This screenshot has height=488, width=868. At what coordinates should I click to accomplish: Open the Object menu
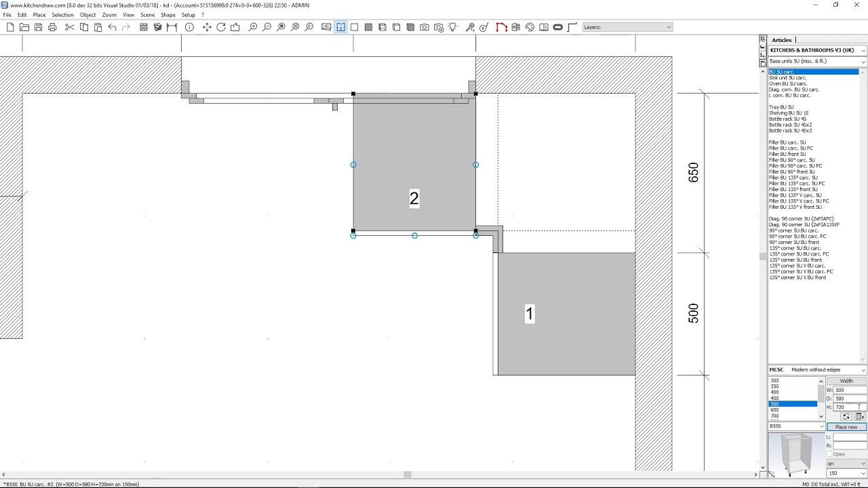click(x=88, y=15)
